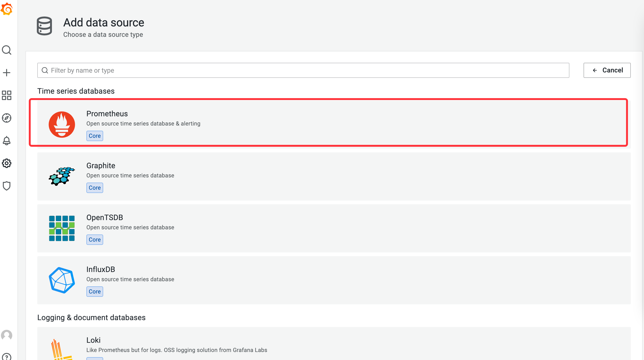Click the Cancel button
This screenshot has width=644, height=360.
(607, 70)
